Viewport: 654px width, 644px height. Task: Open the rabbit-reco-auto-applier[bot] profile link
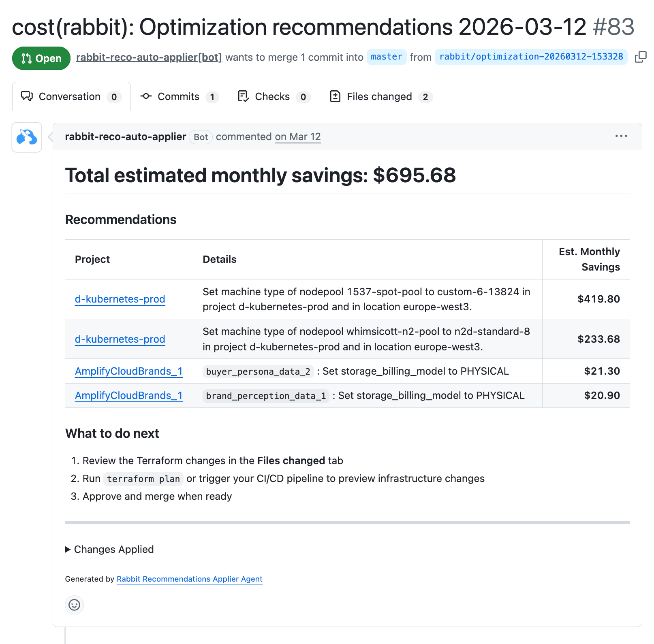149,57
